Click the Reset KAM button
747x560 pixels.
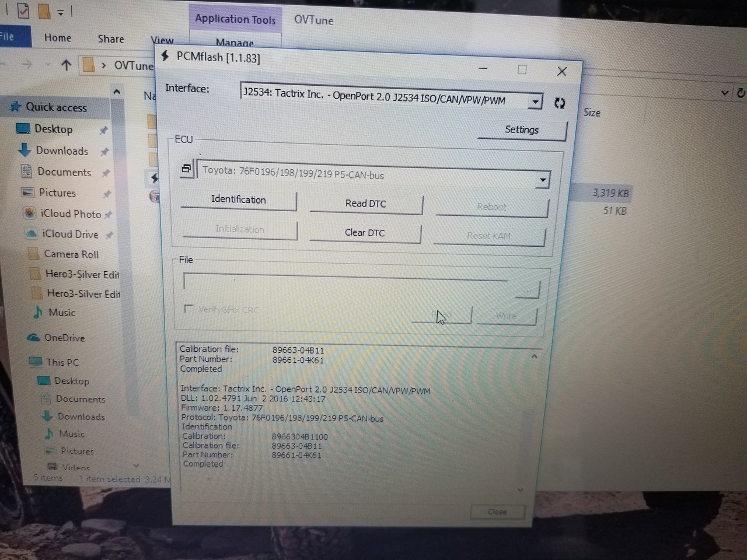click(489, 236)
